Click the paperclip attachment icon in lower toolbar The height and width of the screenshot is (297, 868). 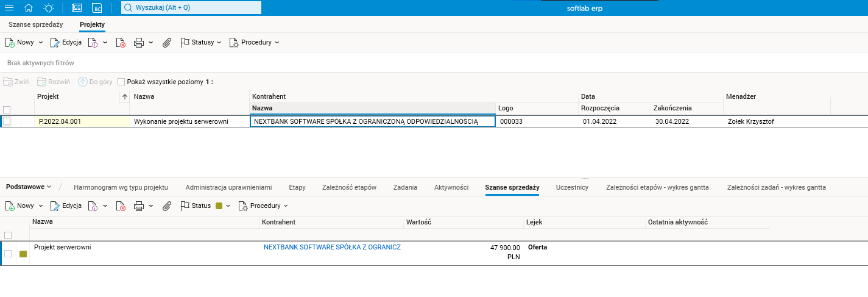(x=166, y=206)
